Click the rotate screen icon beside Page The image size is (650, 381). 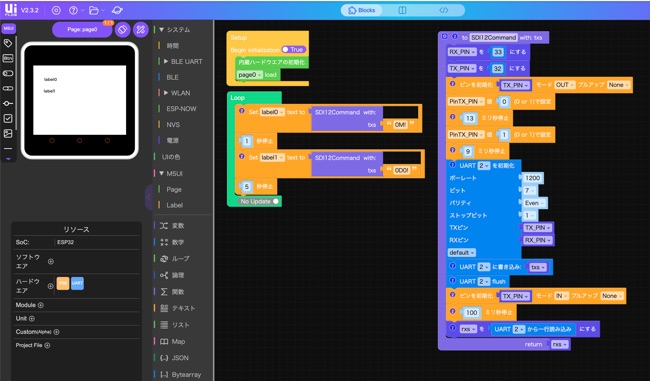pos(122,29)
